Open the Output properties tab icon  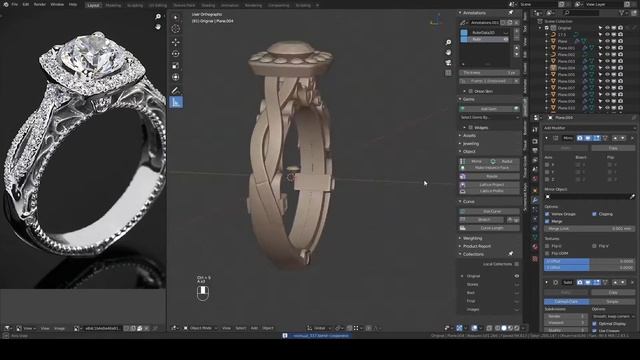pos(535,151)
